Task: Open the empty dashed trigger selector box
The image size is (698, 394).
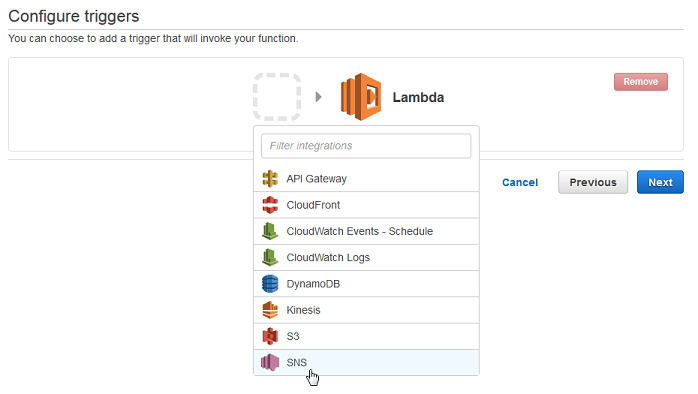Action: tap(277, 97)
